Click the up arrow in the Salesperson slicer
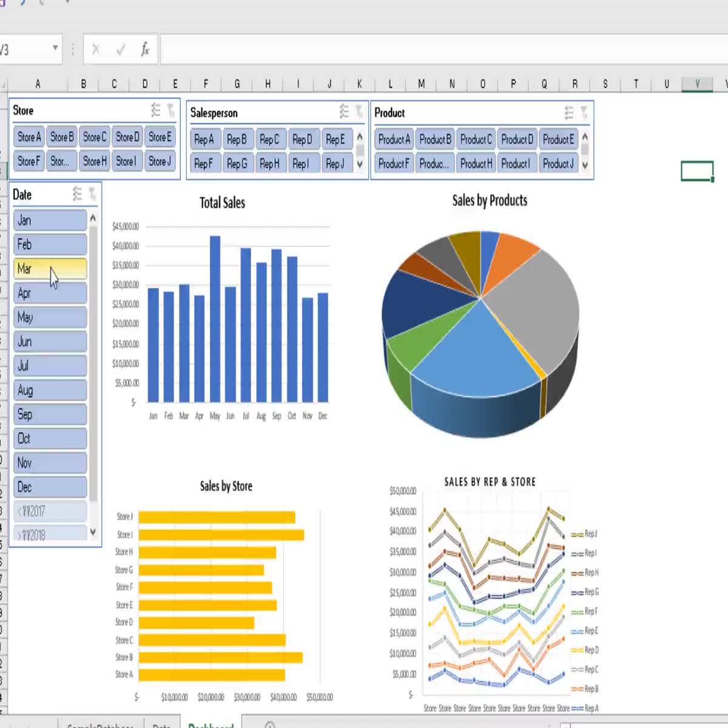Screen dimensions: 728x728 pyautogui.click(x=360, y=136)
